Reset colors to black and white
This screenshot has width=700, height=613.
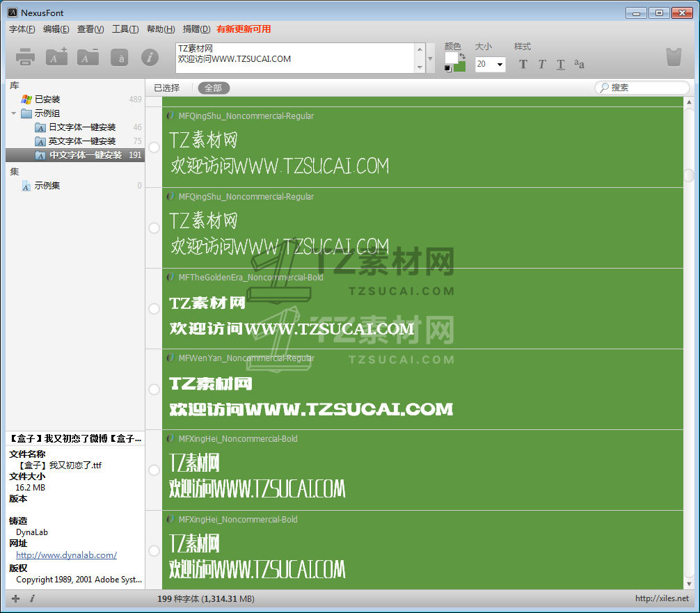click(x=448, y=68)
